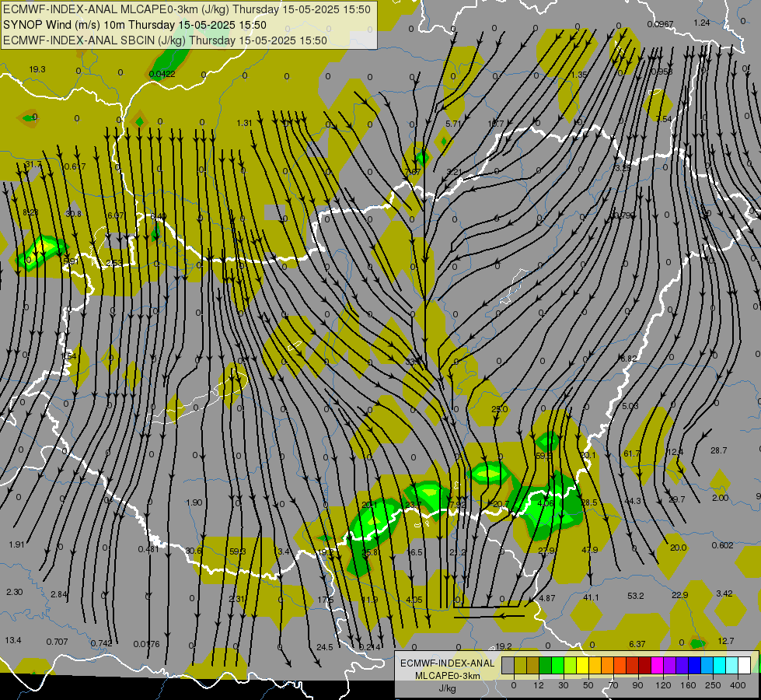
Task: Click the legend label MLCAPE0-3km
Action: click(448, 676)
